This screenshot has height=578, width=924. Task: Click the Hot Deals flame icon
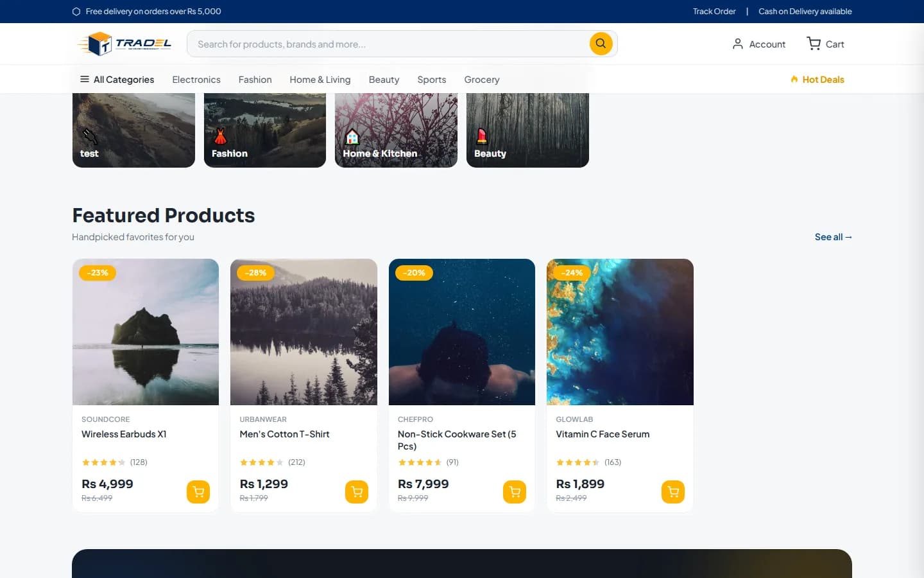[794, 80]
